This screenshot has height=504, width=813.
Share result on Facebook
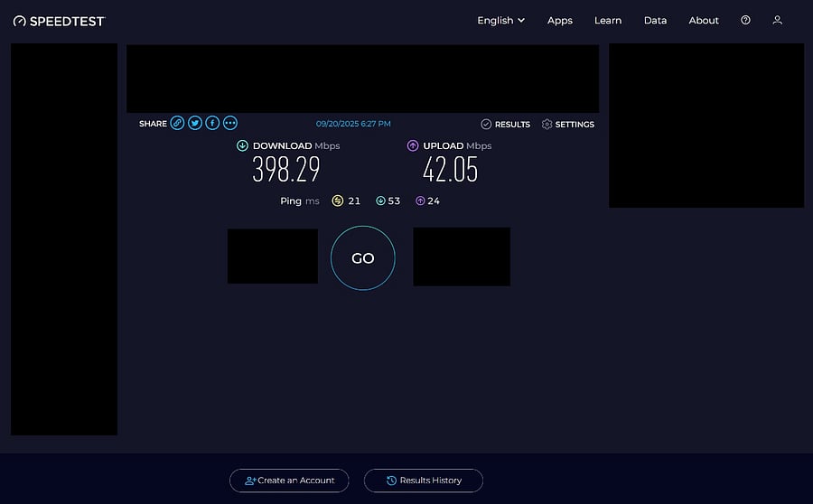[212, 123]
